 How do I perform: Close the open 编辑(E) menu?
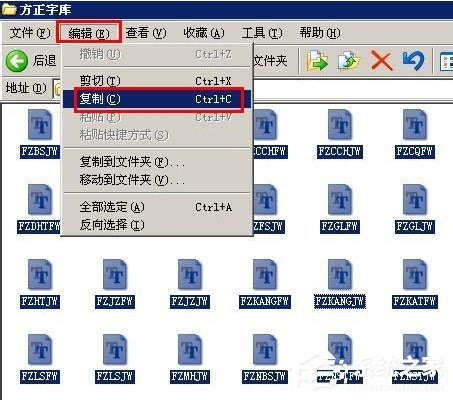89,33
